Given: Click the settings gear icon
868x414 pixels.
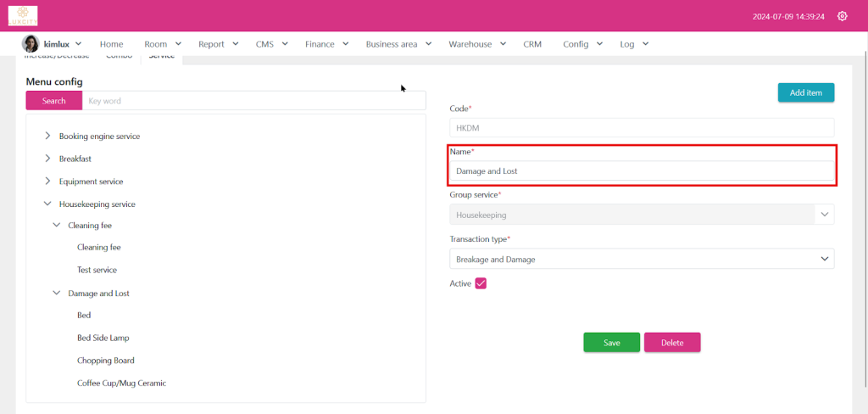Looking at the screenshot, I should click(x=842, y=16).
